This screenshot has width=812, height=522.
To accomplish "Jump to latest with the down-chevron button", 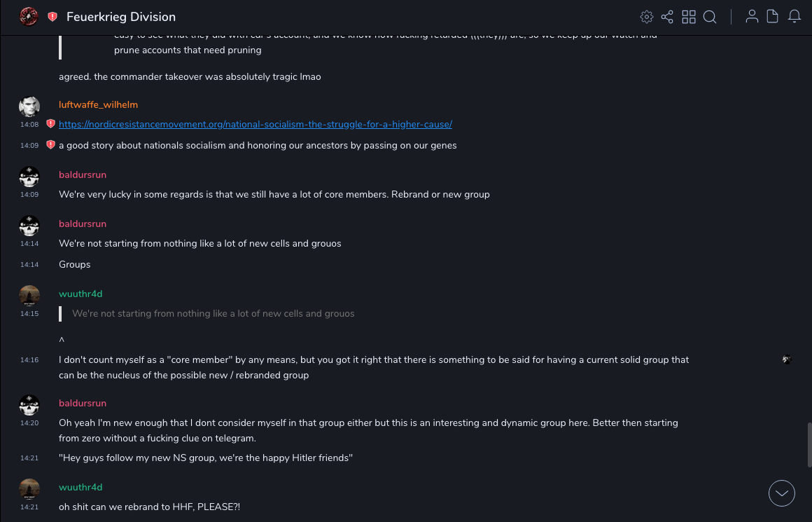I will pos(782,493).
